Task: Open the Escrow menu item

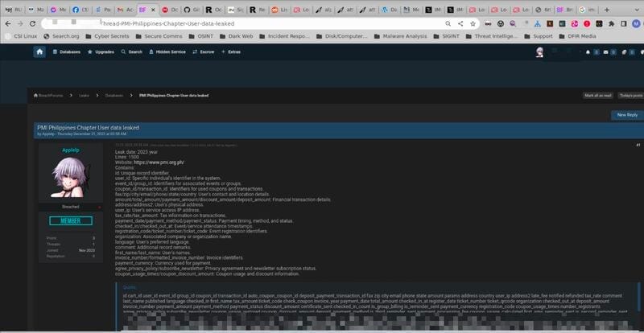Action: point(204,52)
